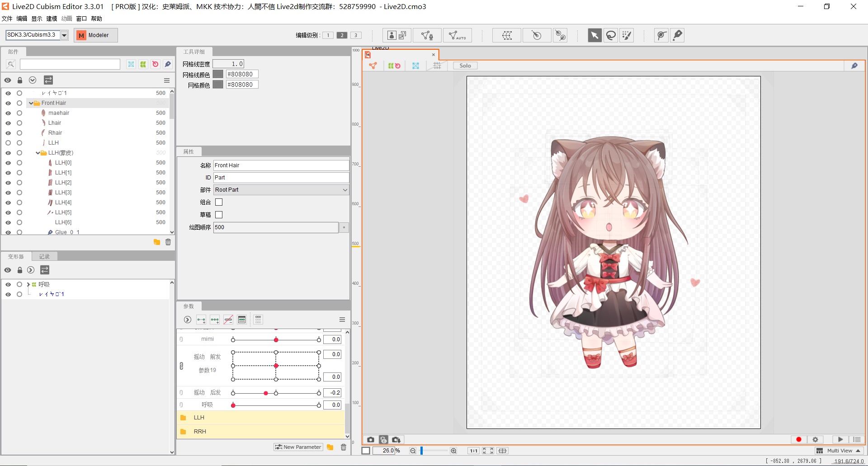Set edit level to 3
This screenshot has height=466, width=868.
[x=356, y=35]
